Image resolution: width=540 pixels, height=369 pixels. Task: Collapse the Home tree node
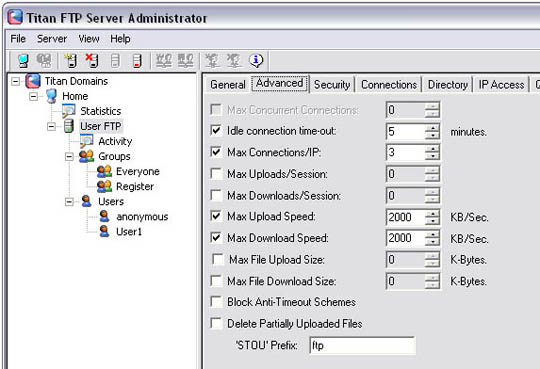[x=33, y=96]
